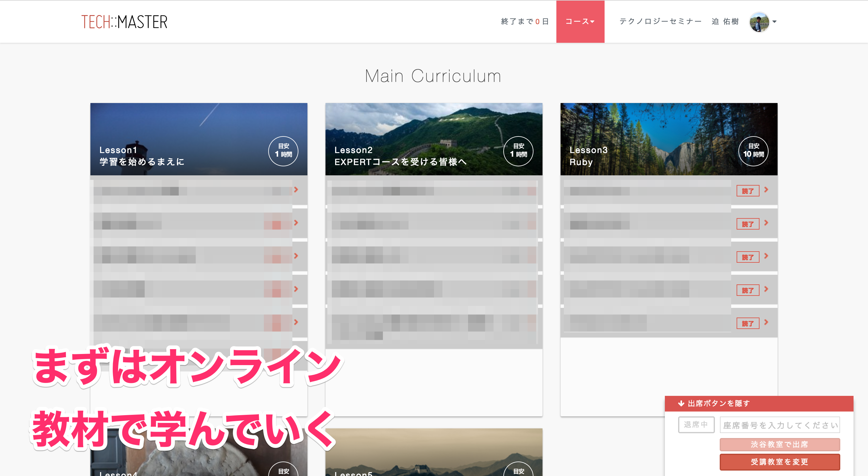Image resolution: width=868 pixels, height=476 pixels.
Task: Open the テクノロジーセミナー link
Action: click(x=660, y=22)
